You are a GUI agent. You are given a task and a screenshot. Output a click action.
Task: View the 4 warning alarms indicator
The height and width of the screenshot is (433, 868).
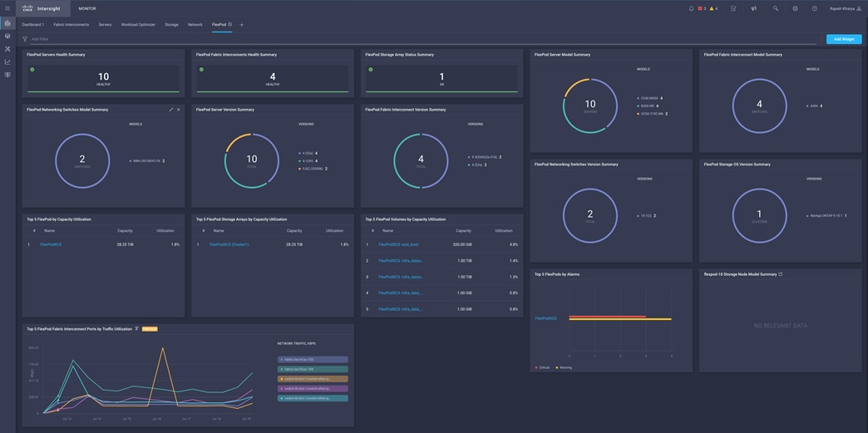pos(713,8)
